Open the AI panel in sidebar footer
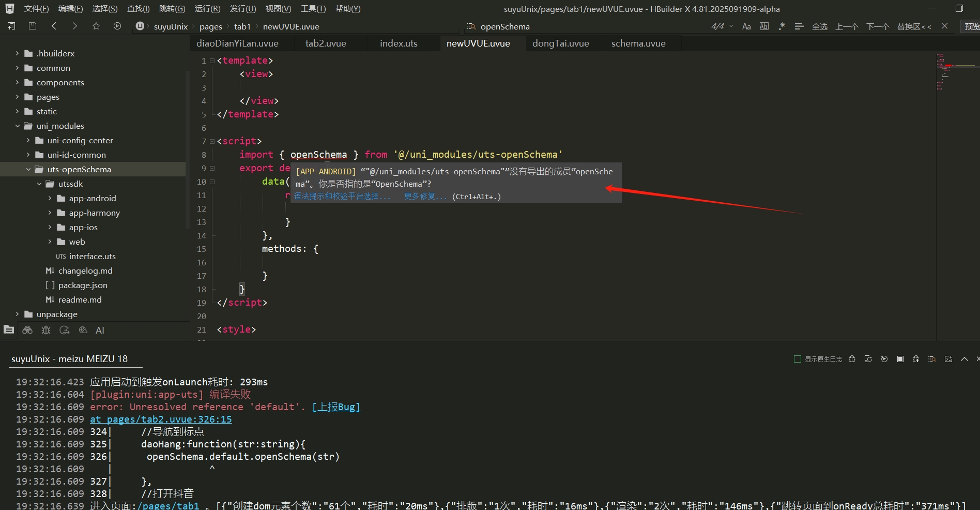The image size is (980, 510). [x=100, y=331]
